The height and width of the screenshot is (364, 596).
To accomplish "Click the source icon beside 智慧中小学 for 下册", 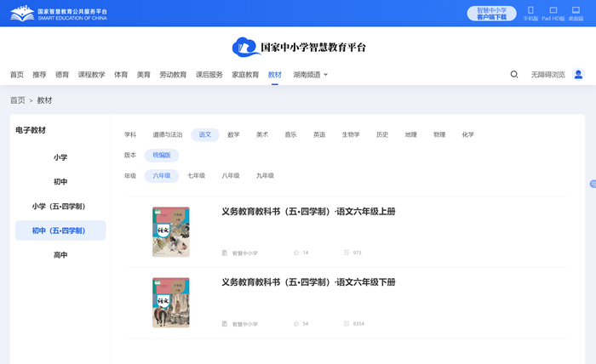I will 225,324.
